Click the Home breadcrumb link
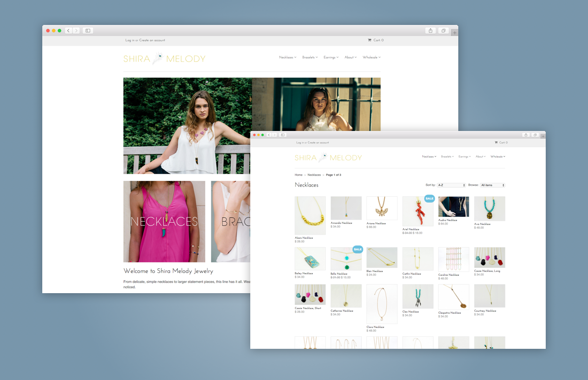The height and width of the screenshot is (380, 588). click(x=298, y=175)
